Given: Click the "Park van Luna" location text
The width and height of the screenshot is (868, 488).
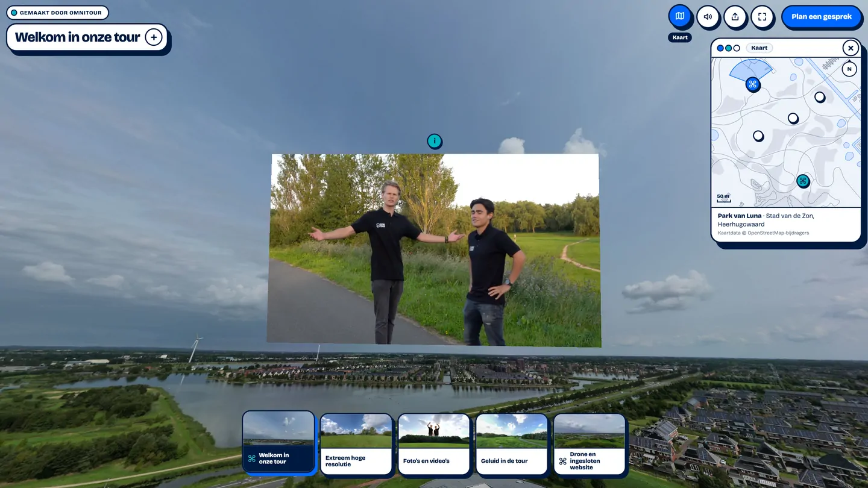Looking at the screenshot, I should click(740, 216).
